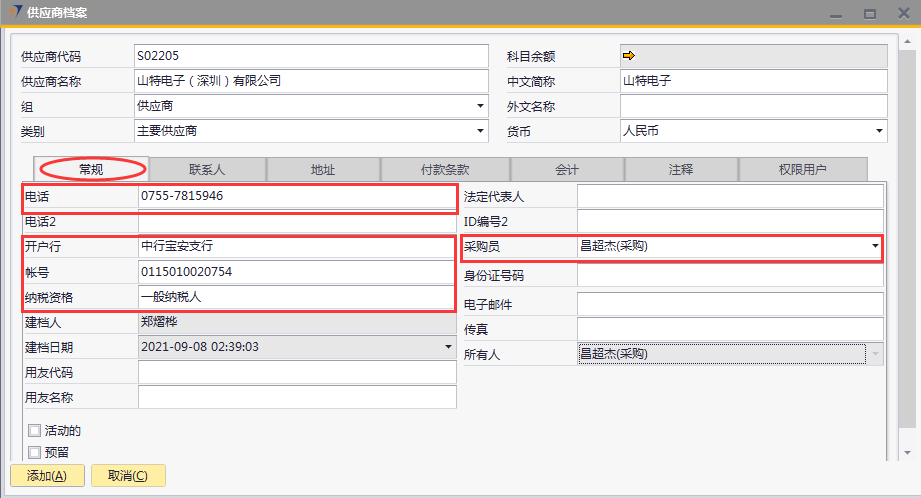Screen dimensions: 921x498
Task: Tick the 预留 checkbox
Action: [x=35, y=452]
